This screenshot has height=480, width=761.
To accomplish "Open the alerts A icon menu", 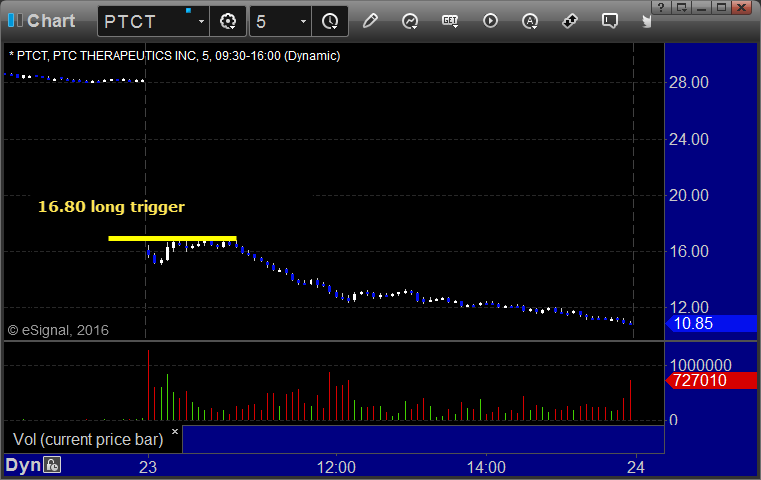I will click(529, 21).
